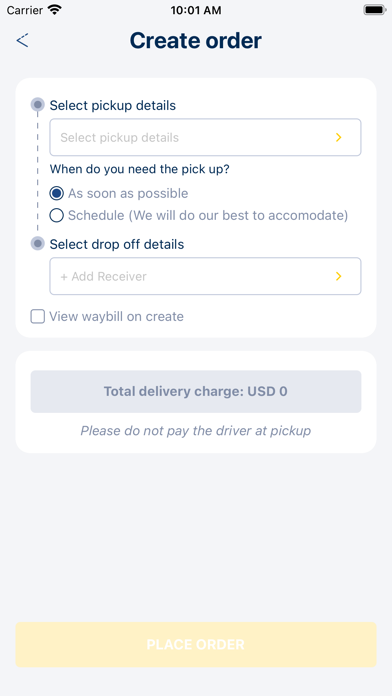
Task: Tap the Create order title
Action: click(x=196, y=40)
